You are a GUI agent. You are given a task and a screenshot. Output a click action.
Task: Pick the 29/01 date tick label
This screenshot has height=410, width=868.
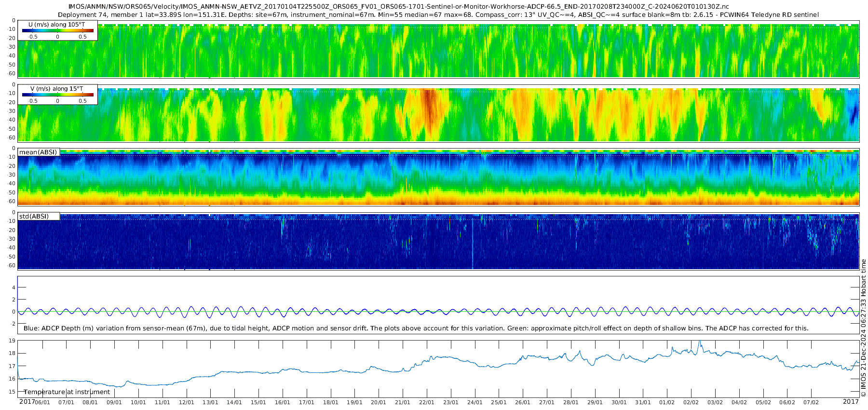point(595,403)
